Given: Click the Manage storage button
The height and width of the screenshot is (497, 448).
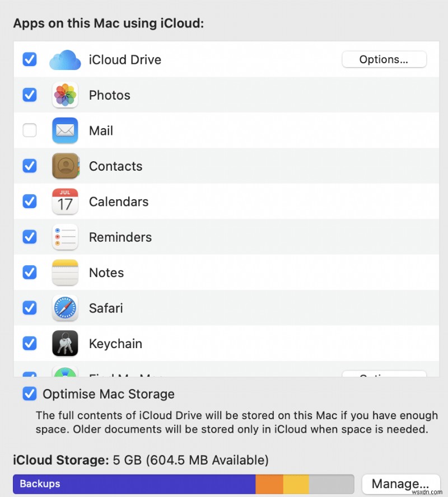Looking at the screenshot, I should 402,484.
